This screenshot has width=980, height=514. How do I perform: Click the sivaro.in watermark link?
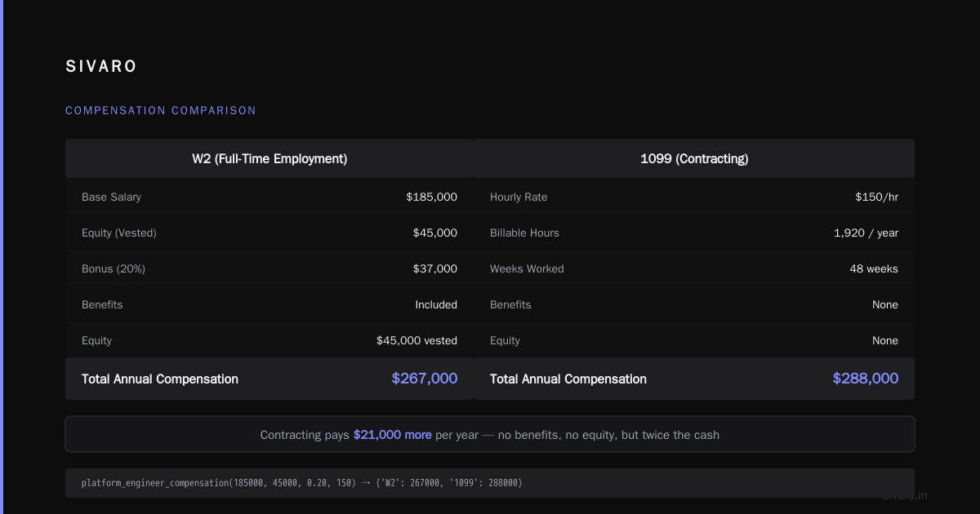click(905, 495)
